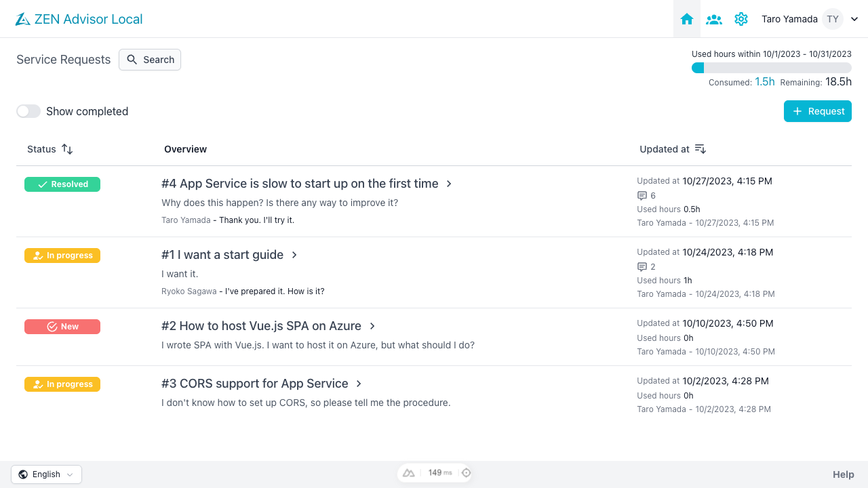Click the comment bubble icon showing 6 comments
The height and width of the screenshot is (488, 868).
pyautogui.click(x=641, y=195)
